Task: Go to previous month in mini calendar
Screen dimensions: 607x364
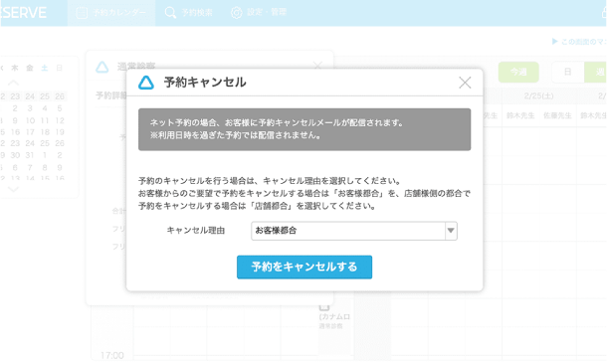Action: (13, 83)
